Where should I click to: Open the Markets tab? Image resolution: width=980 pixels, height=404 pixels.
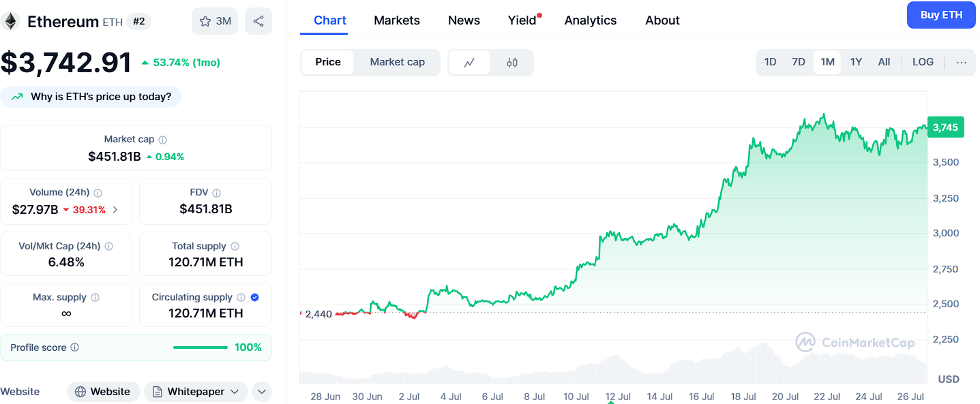pos(397,20)
